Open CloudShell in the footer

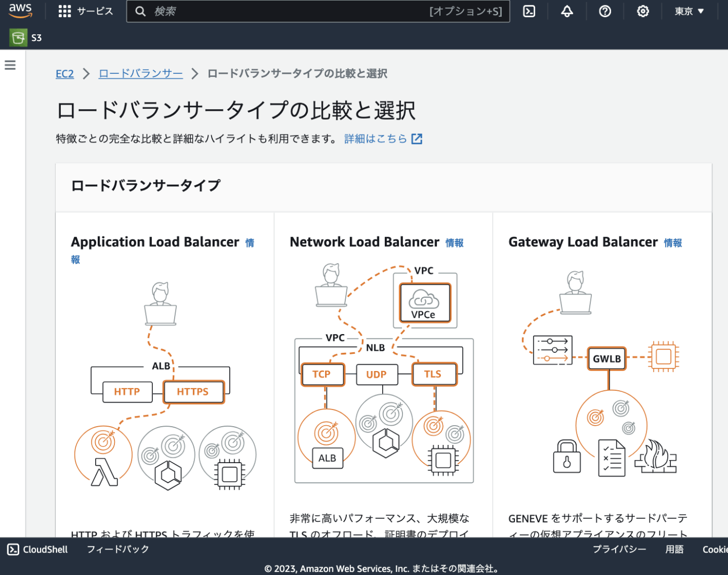click(x=37, y=550)
